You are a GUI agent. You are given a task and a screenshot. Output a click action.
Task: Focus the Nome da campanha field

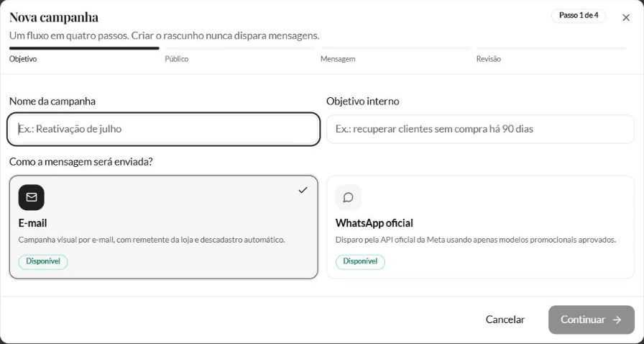click(x=163, y=129)
